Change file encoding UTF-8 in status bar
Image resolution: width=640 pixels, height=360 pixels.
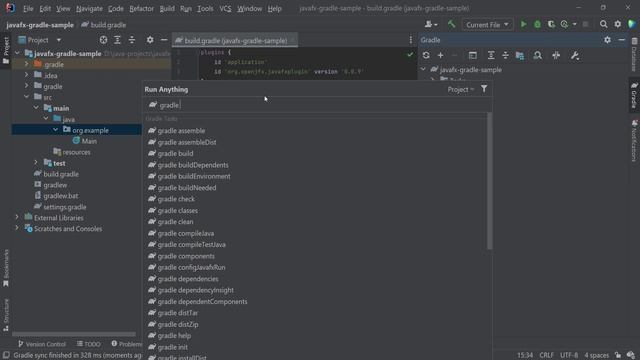tap(569, 355)
